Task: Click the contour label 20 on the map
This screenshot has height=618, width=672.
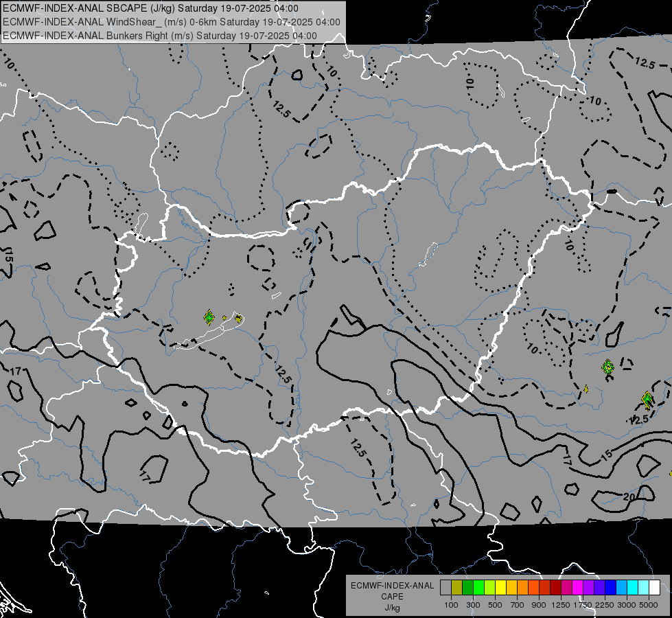Action: (629, 497)
